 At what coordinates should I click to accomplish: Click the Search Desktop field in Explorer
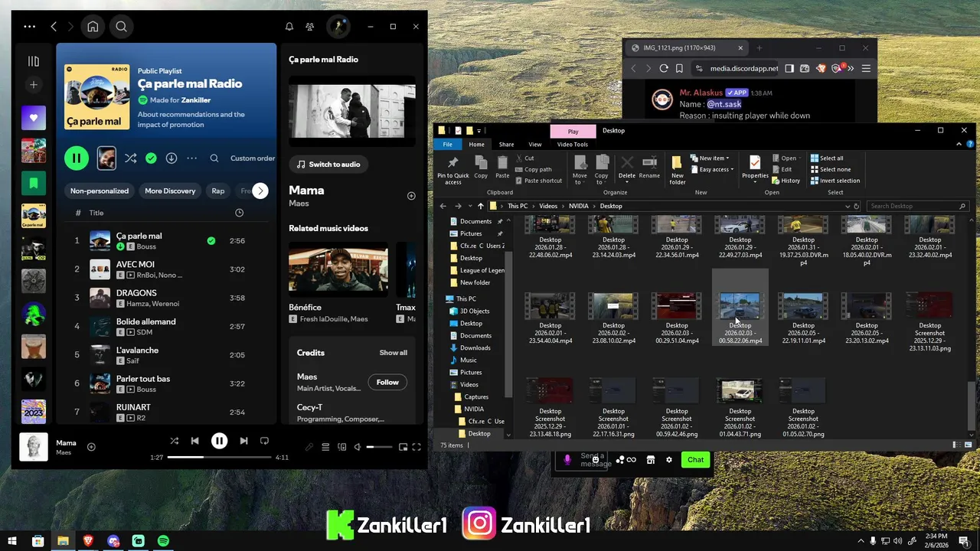[917, 206]
